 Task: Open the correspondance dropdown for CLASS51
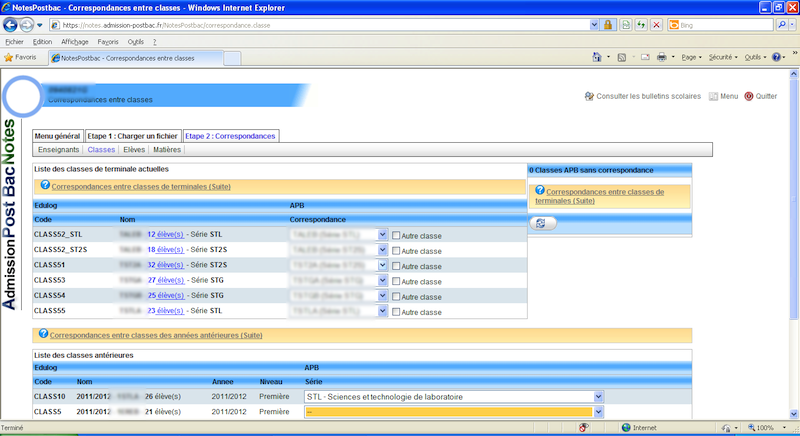[x=382, y=266]
